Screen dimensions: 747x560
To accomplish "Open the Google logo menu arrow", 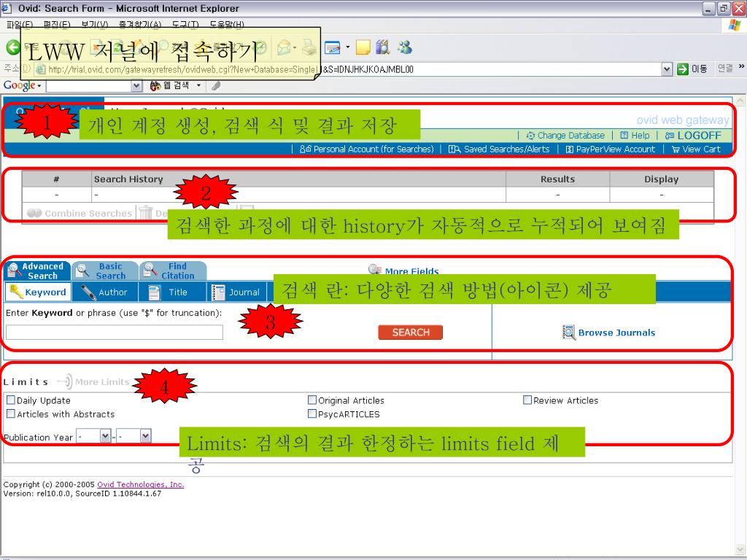I will click(39, 86).
